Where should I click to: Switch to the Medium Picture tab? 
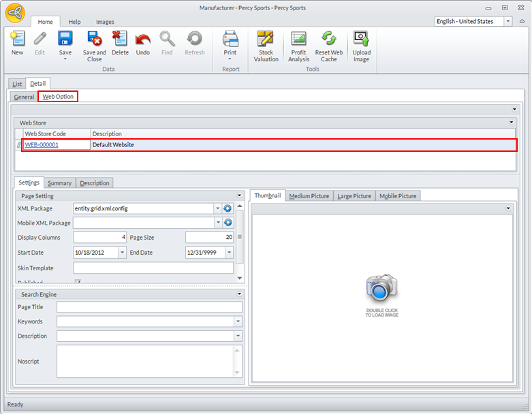[309, 196]
